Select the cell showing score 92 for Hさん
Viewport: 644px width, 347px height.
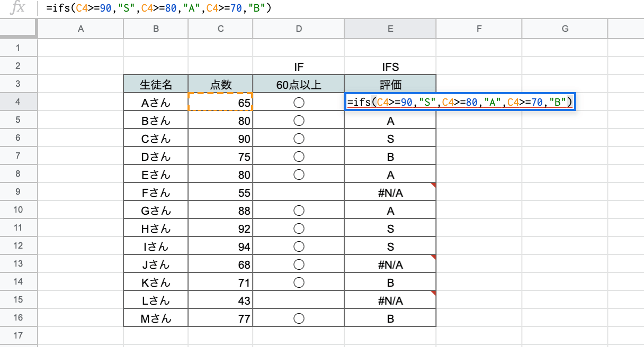(220, 228)
